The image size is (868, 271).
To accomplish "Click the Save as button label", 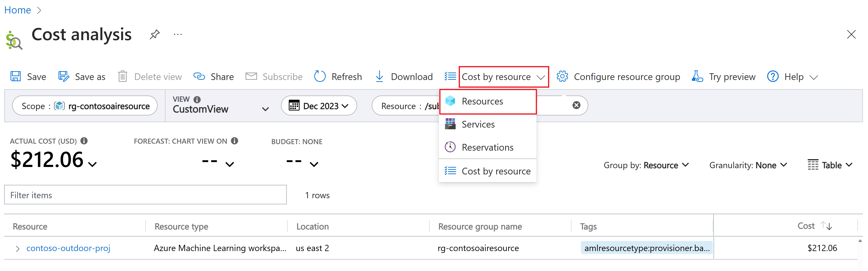I will [90, 77].
